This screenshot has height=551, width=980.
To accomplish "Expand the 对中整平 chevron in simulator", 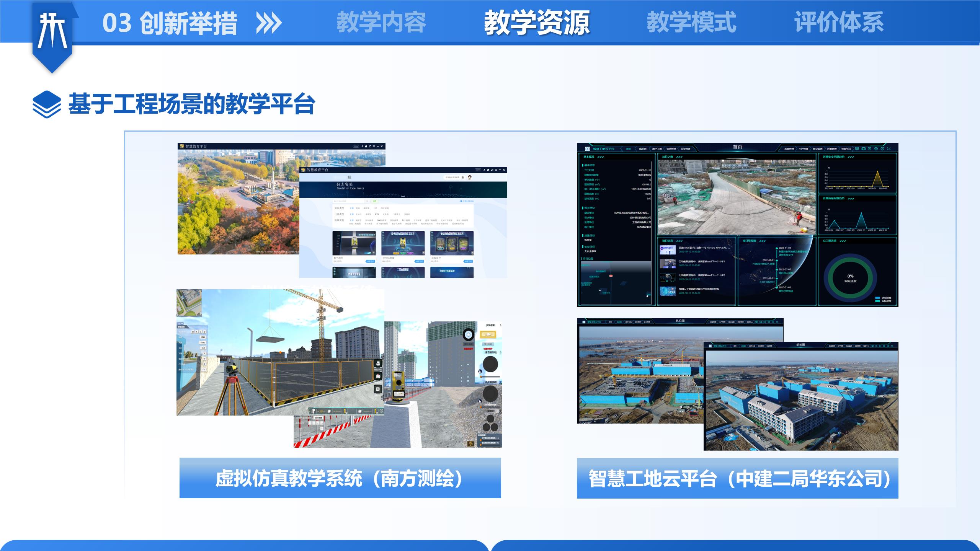I will 500,325.
